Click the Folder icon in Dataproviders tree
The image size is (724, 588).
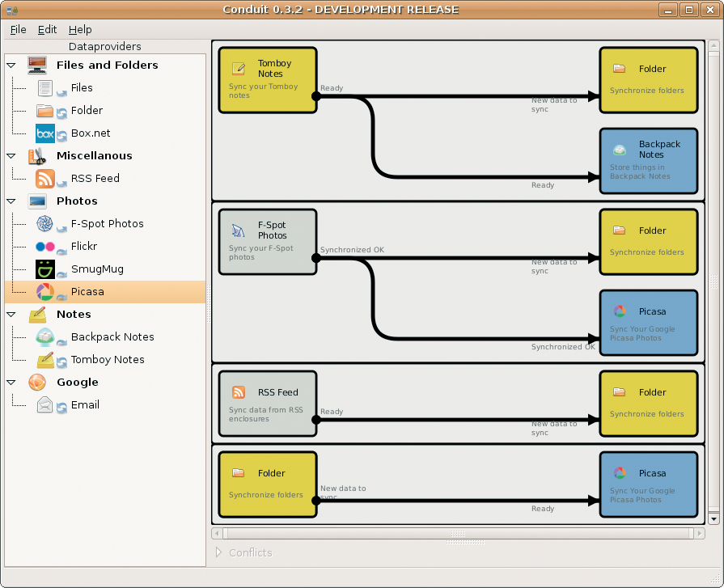click(44, 111)
